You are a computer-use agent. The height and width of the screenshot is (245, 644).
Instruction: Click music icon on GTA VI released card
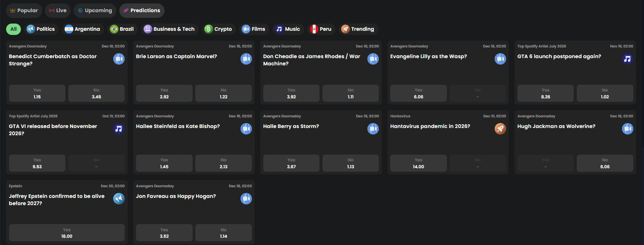pos(119,129)
